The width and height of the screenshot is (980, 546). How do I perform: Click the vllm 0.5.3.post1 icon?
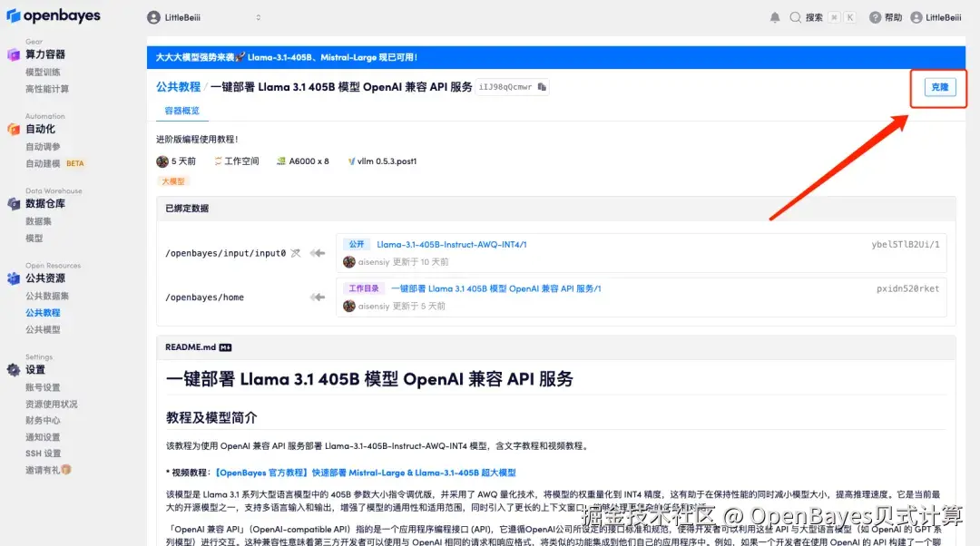coord(351,161)
